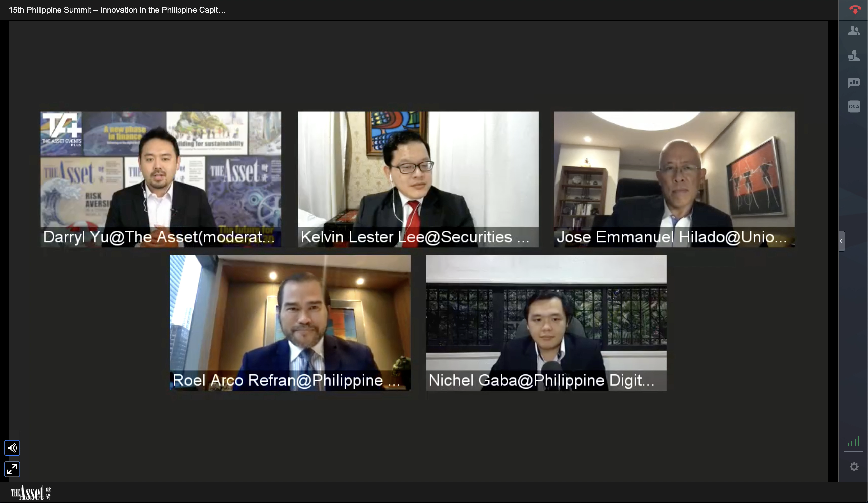The height and width of the screenshot is (503, 868).
Task: Select Roel Arco Refran's video tile
Action: coord(290,323)
